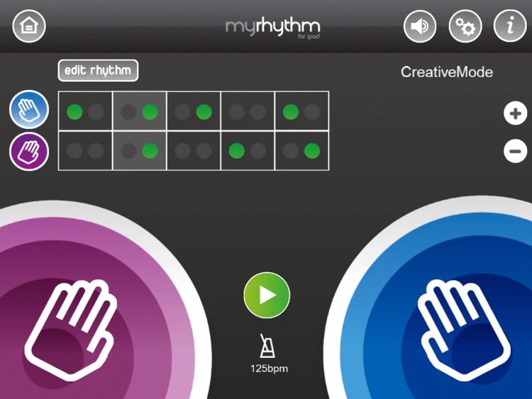Image resolution: width=532 pixels, height=399 pixels.
Task: Toggle purple row beat 4 first dot
Action: click(x=237, y=151)
